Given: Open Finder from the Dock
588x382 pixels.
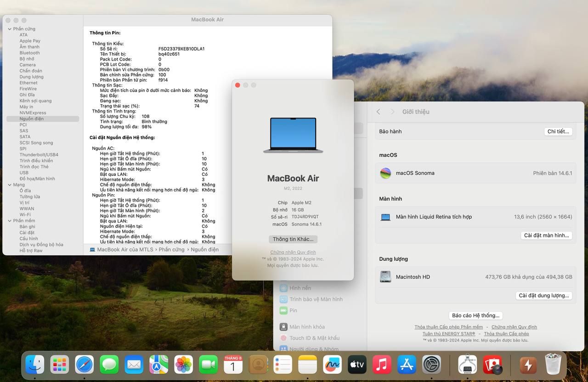Looking at the screenshot, I should [x=35, y=365].
